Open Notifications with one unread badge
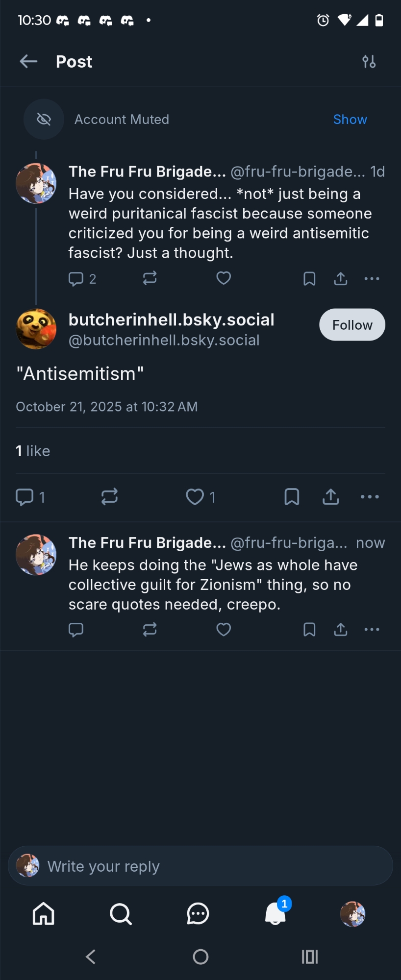This screenshot has width=401, height=980. [x=276, y=914]
